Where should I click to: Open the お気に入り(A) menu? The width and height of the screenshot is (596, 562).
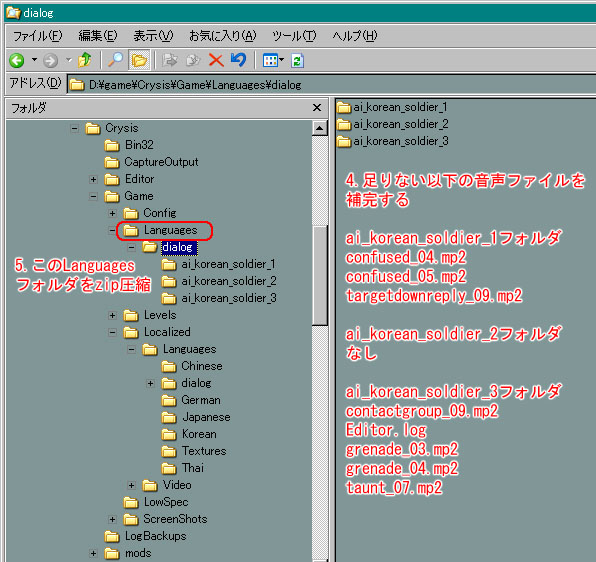point(223,36)
